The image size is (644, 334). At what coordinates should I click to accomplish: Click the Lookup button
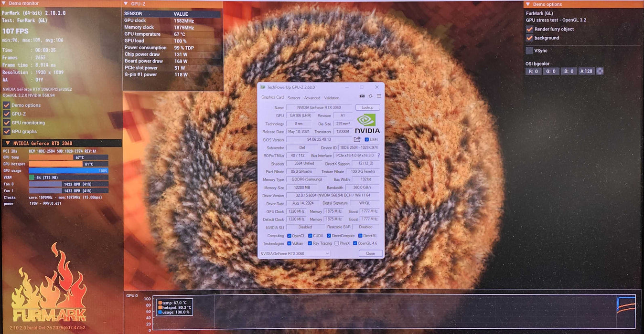coord(367,107)
